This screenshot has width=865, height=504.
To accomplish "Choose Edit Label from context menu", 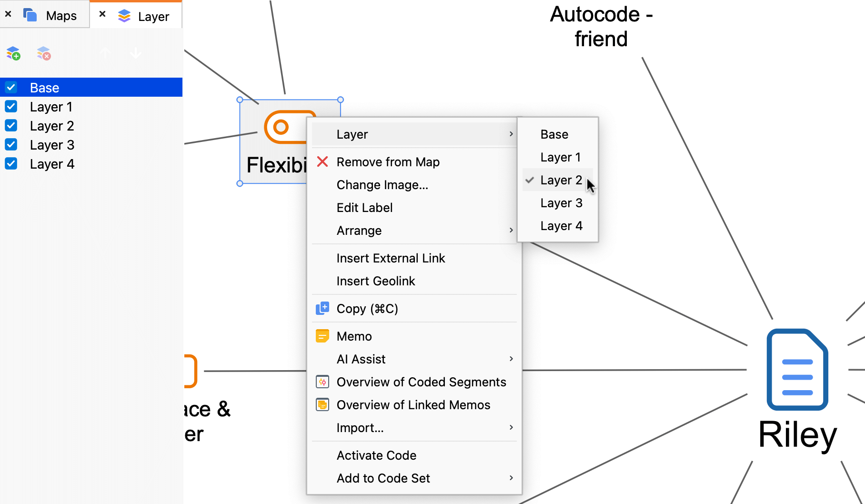I will [414, 208].
